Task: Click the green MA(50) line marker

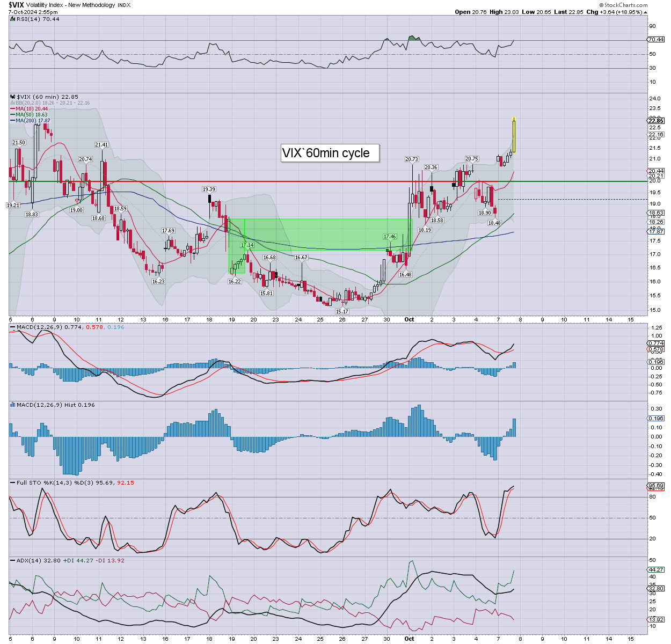Action: [12, 115]
